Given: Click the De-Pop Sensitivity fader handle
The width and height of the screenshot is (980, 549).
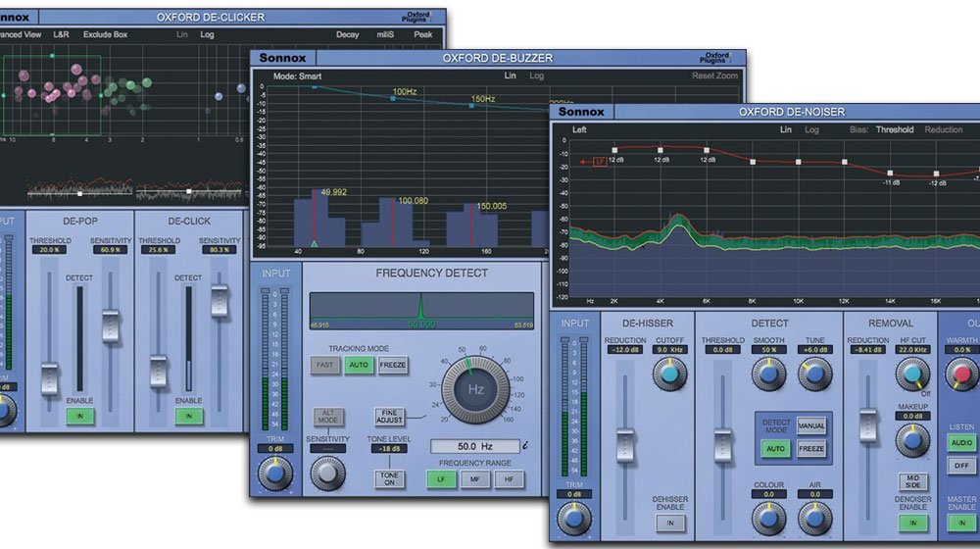Looking at the screenshot, I should (x=111, y=326).
